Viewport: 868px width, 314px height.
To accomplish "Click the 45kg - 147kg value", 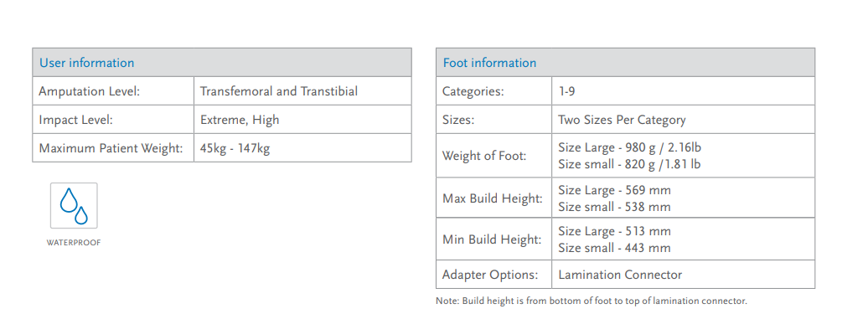I will [235, 148].
